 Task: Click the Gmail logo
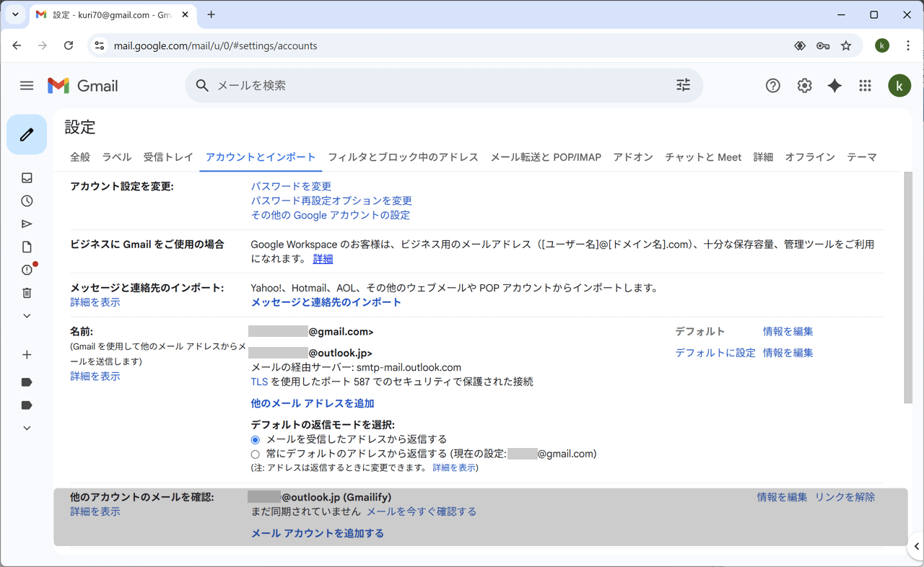[83, 86]
